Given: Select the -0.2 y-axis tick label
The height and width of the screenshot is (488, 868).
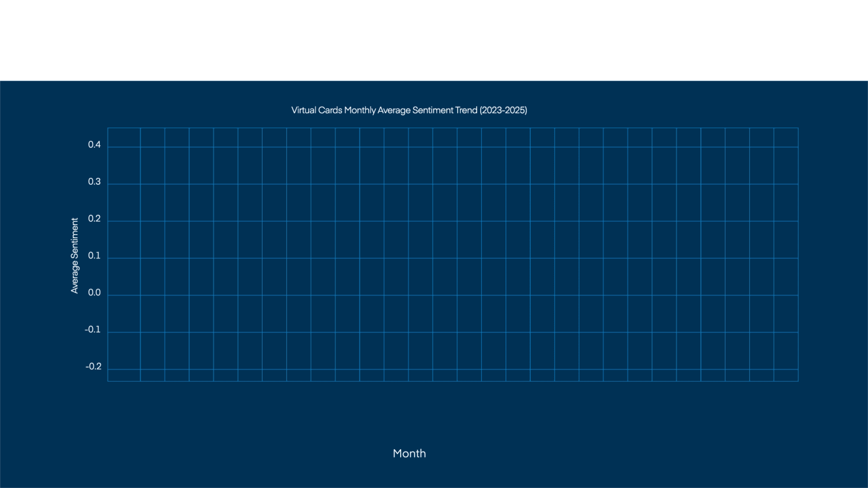Looking at the screenshot, I should tap(93, 366).
